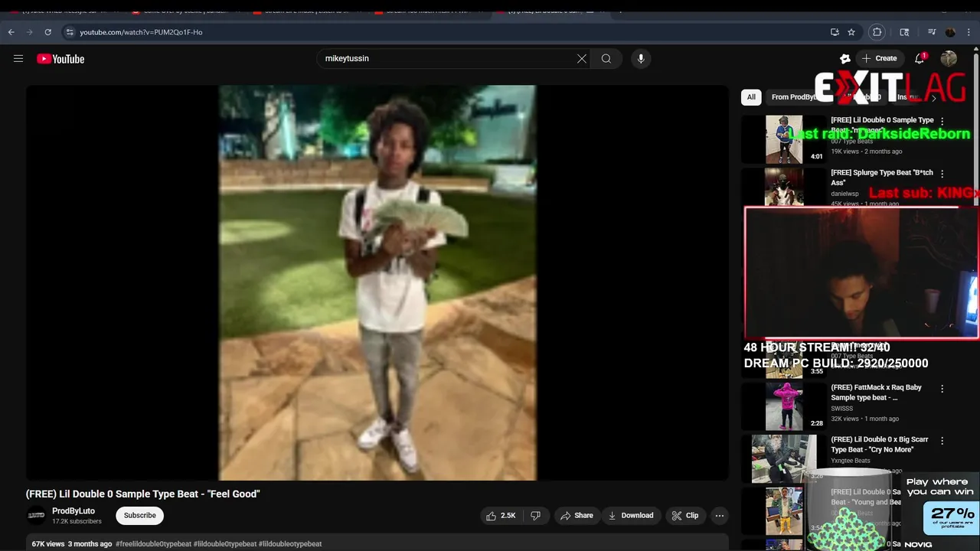Click the video player to pause
The width and height of the screenshot is (980, 551).
(x=377, y=282)
